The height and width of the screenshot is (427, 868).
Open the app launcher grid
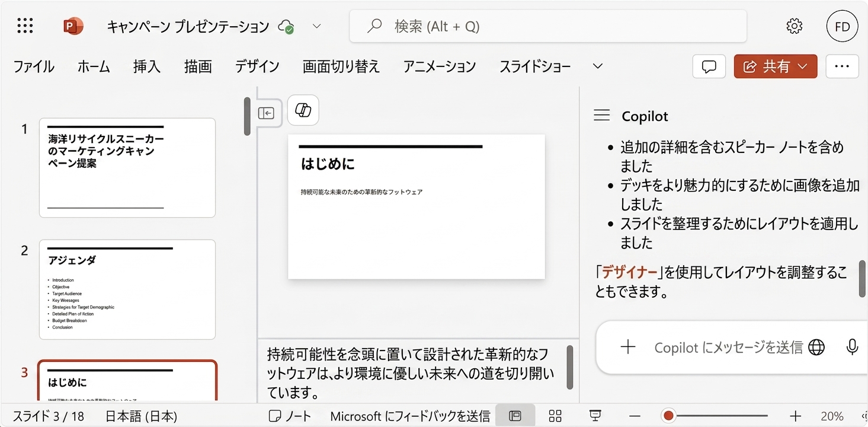(x=25, y=26)
